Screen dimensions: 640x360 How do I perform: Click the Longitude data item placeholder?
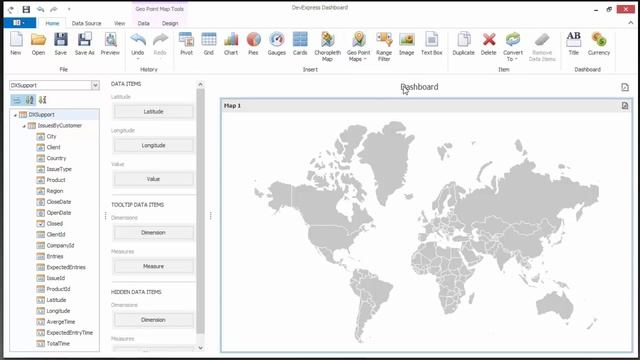point(153,146)
